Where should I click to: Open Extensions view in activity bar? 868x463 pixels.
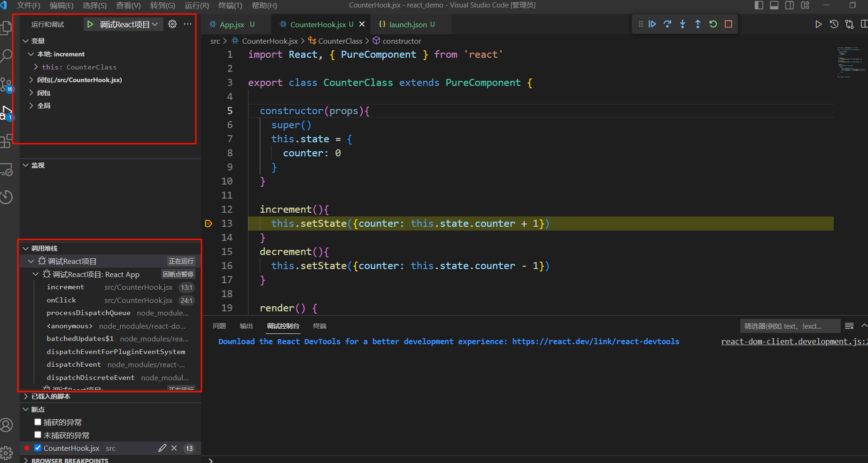[6, 141]
